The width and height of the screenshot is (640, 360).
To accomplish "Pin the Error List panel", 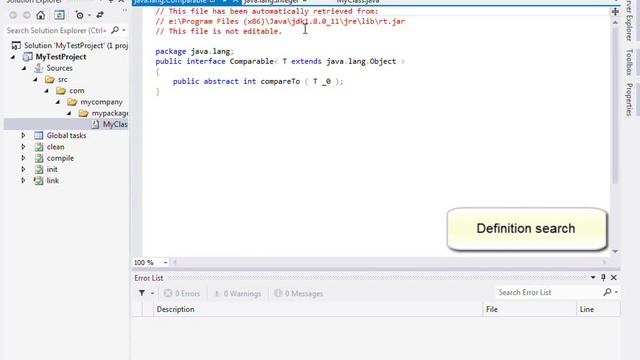I will coord(603,278).
